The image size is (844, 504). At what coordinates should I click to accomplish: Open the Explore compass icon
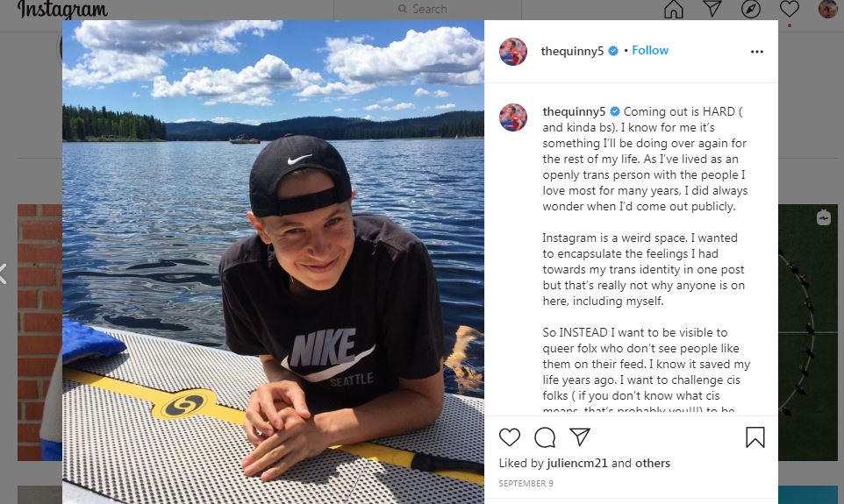(x=750, y=10)
